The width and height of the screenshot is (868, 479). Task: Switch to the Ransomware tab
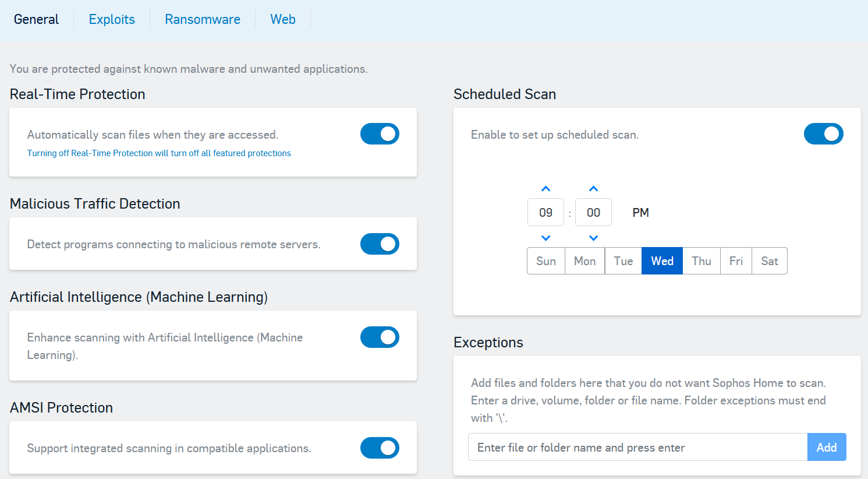pyautogui.click(x=203, y=19)
